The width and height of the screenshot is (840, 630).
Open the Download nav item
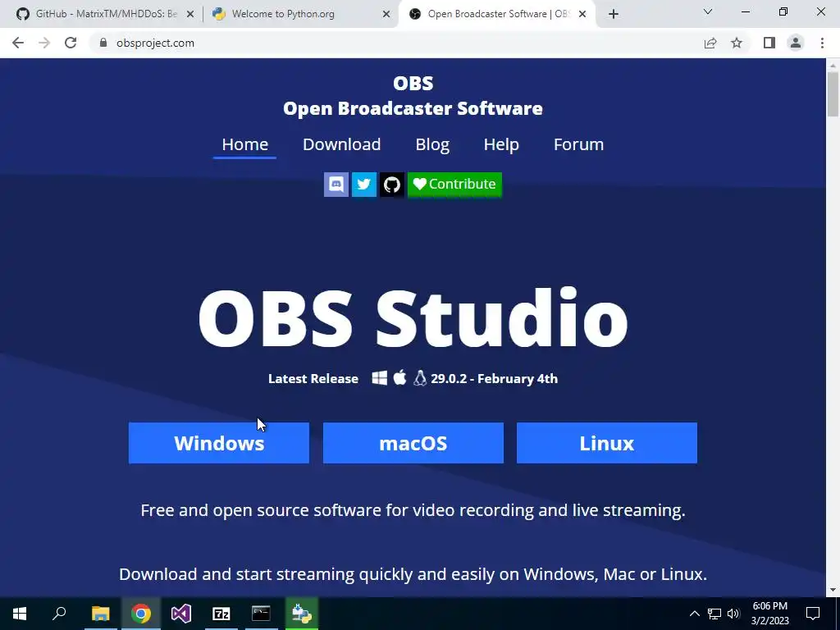(x=342, y=144)
